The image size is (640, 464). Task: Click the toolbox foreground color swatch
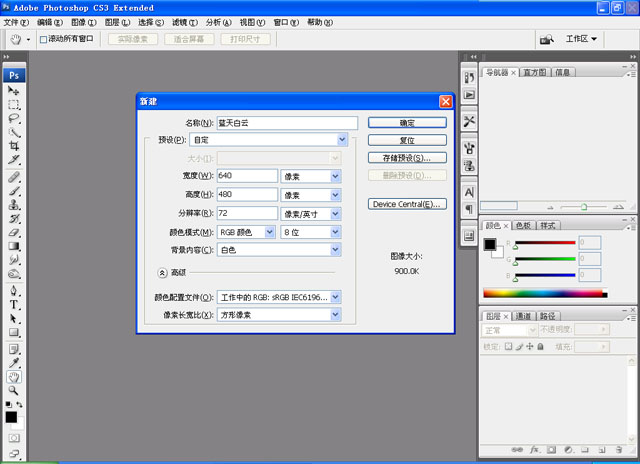pyautogui.click(x=11, y=417)
